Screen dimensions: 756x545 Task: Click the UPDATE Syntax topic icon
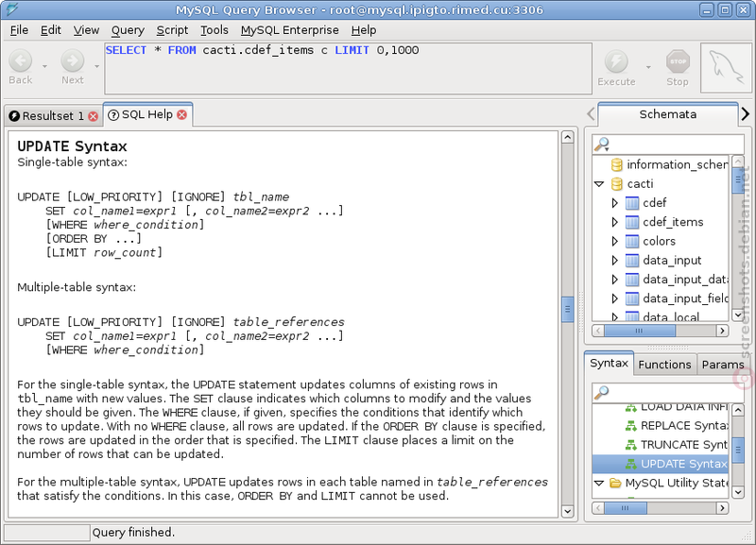pos(630,464)
